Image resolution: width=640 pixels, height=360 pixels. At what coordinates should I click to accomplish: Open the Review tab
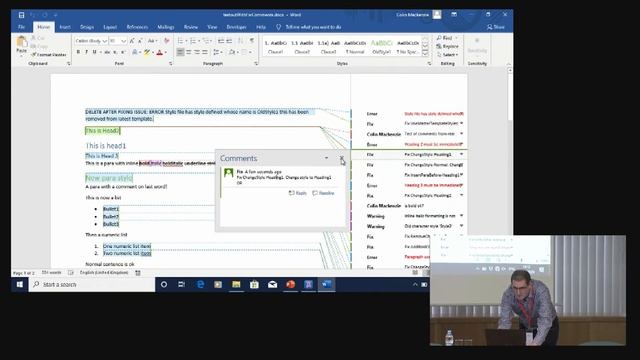191,27
